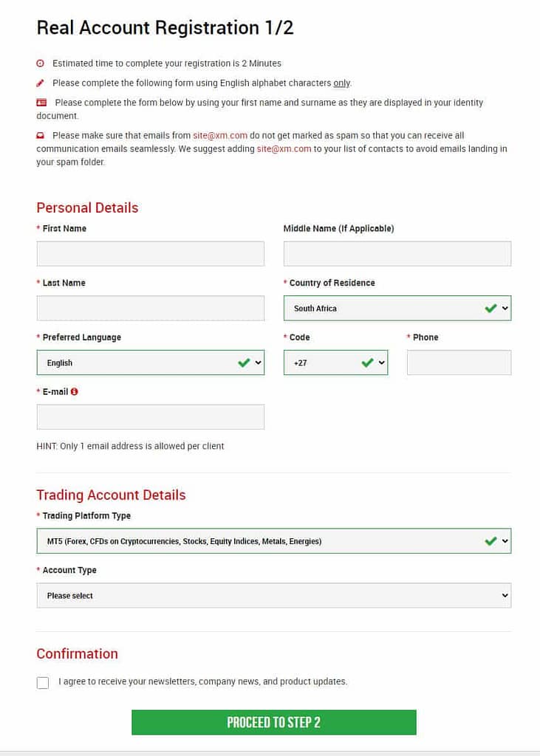Open the Account Type dropdown
This screenshot has width=540, height=756.
pyautogui.click(x=273, y=595)
